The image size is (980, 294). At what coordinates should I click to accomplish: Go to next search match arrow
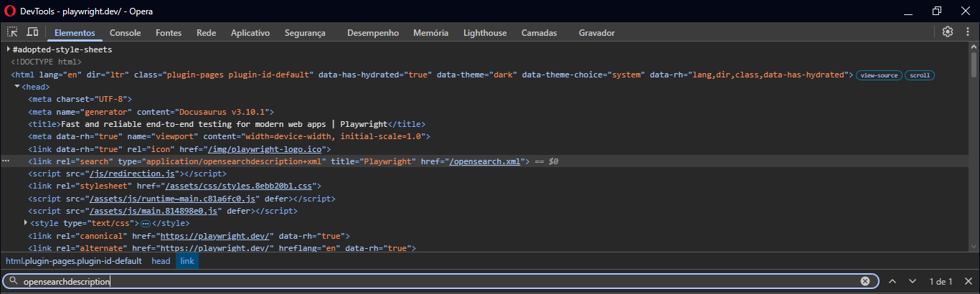913,281
